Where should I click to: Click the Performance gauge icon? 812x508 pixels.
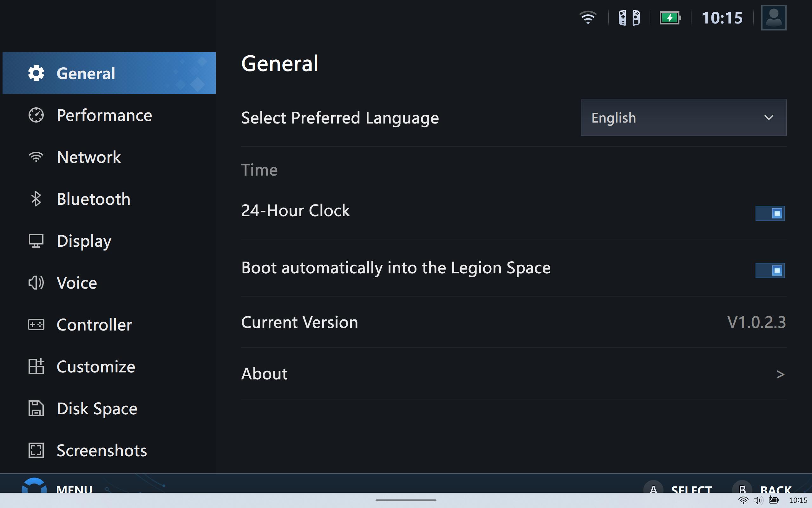(x=36, y=115)
